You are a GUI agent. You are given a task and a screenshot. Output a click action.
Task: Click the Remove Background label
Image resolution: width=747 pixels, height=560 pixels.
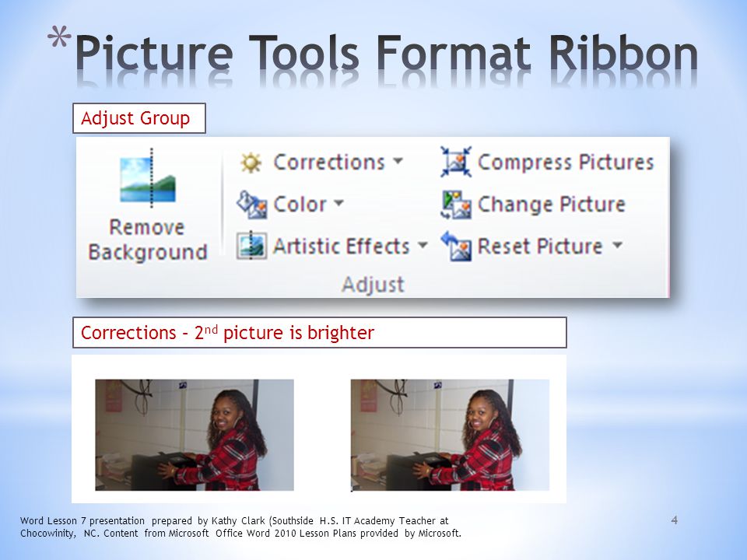[148, 240]
